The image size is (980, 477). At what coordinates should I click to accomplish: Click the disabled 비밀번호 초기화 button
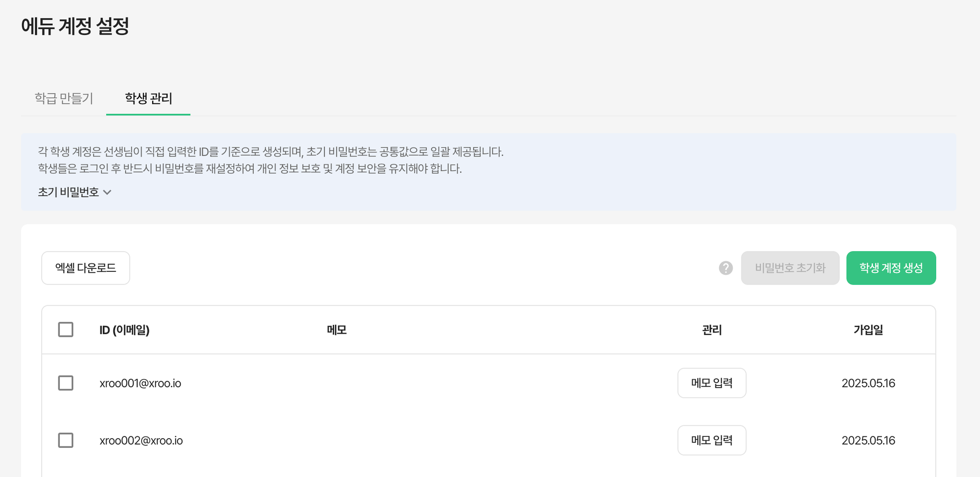790,268
